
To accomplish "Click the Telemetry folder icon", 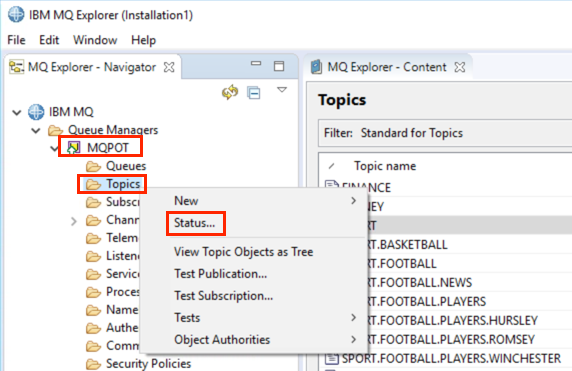I will (x=94, y=238).
